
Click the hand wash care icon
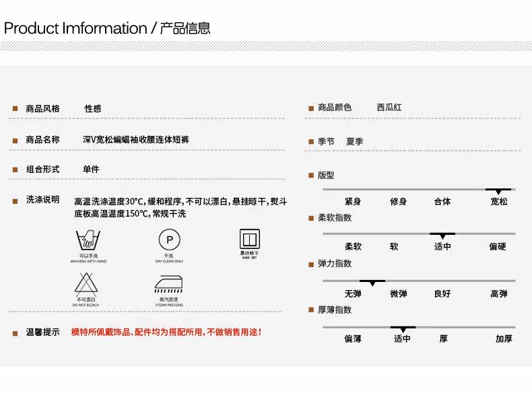tap(88, 240)
